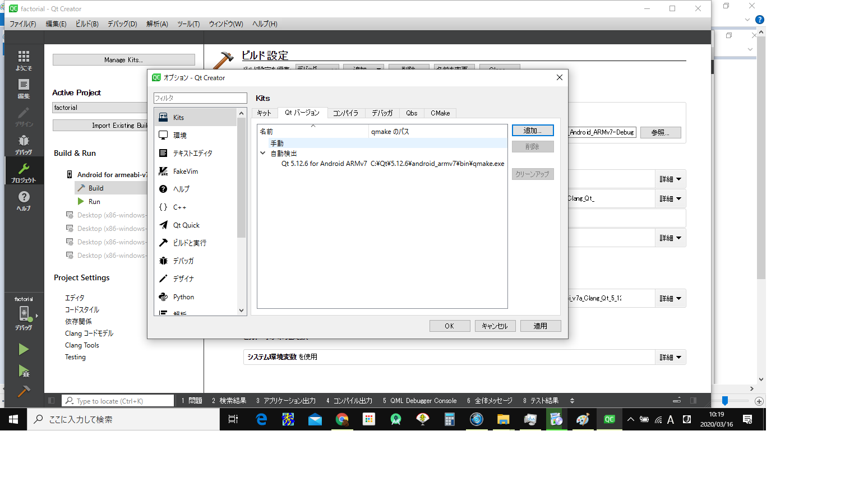
Task: Switch to Edit (編集) mode
Action: [24, 88]
